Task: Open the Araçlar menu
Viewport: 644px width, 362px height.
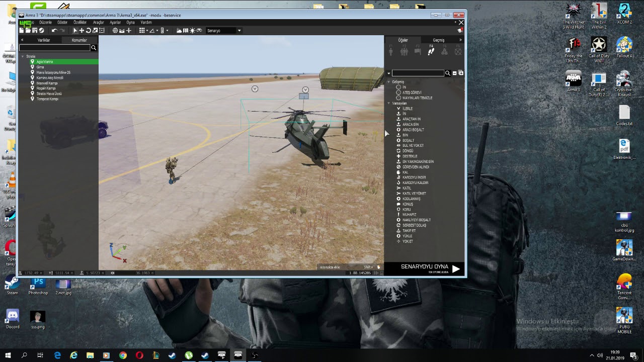Action: pos(98,23)
